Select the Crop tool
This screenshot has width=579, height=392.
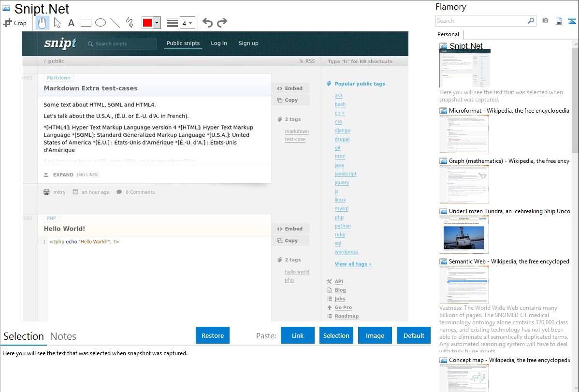pyautogui.click(x=15, y=23)
